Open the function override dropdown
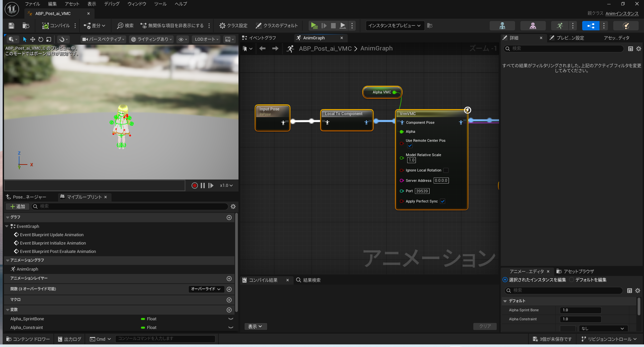The height and width of the screenshot is (347, 644). (x=206, y=289)
